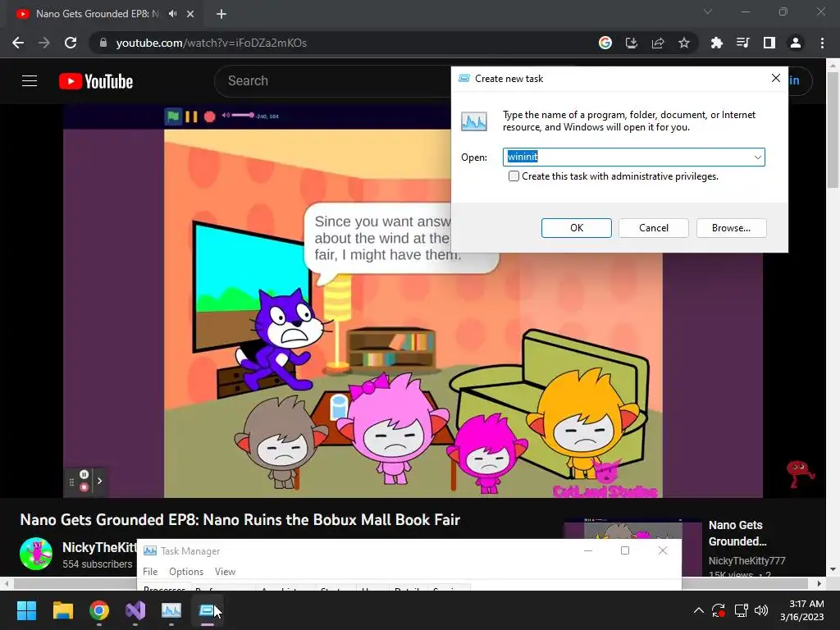
Task: Click the pause button on recording widget
Action: pos(84,474)
